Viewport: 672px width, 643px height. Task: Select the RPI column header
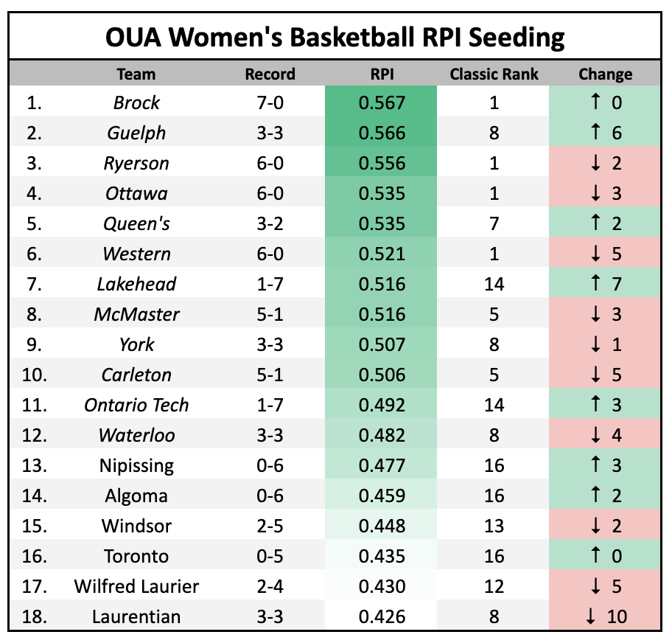click(x=382, y=74)
